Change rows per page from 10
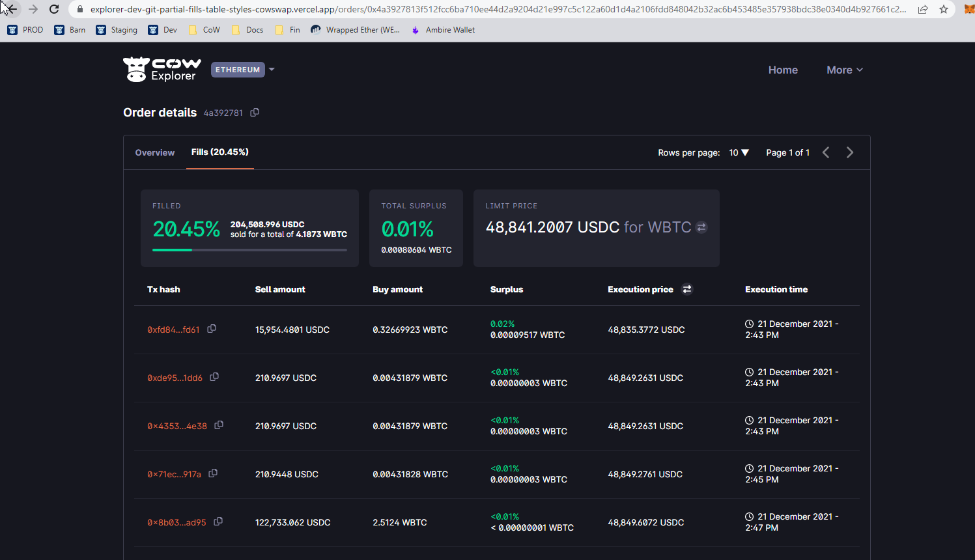The image size is (975, 560). [x=739, y=152]
